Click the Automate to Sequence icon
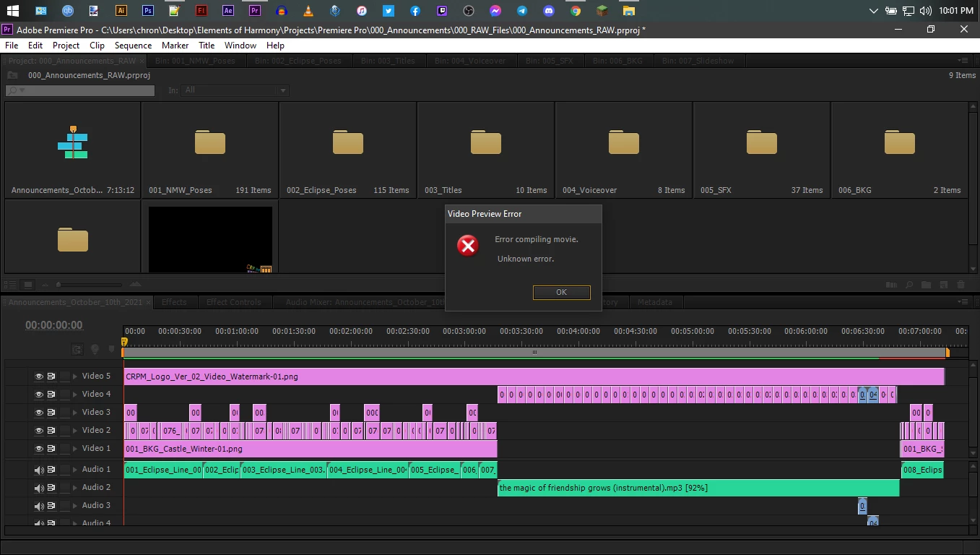Screen dimensions: 980x555 tap(891, 285)
